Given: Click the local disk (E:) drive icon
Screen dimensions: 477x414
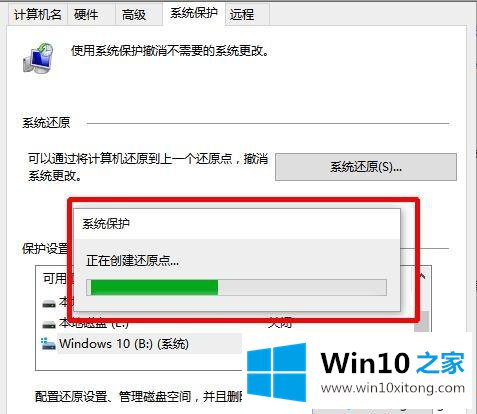Looking at the screenshot, I should click(x=49, y=324).
